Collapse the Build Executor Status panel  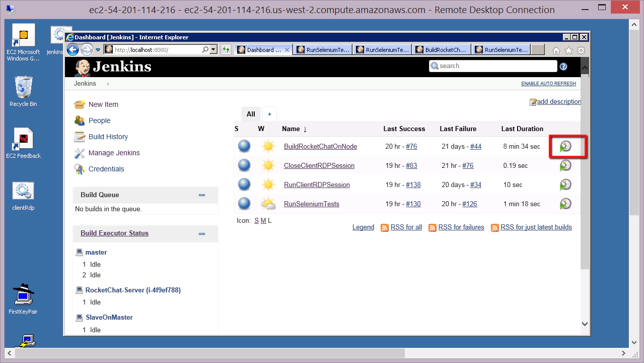coord(202,233)
